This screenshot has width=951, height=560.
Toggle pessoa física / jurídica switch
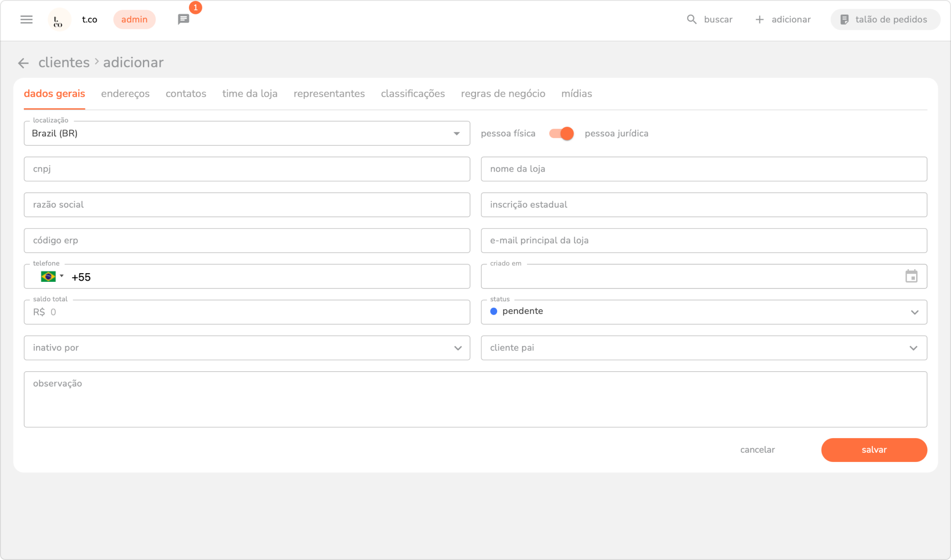point(561,134)
